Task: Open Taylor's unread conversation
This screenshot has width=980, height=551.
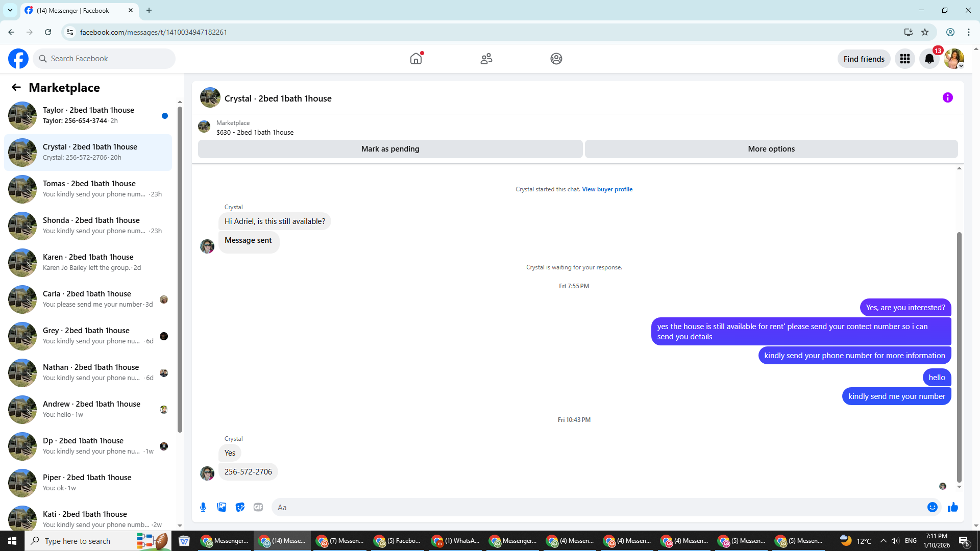Action: [88, 115]
